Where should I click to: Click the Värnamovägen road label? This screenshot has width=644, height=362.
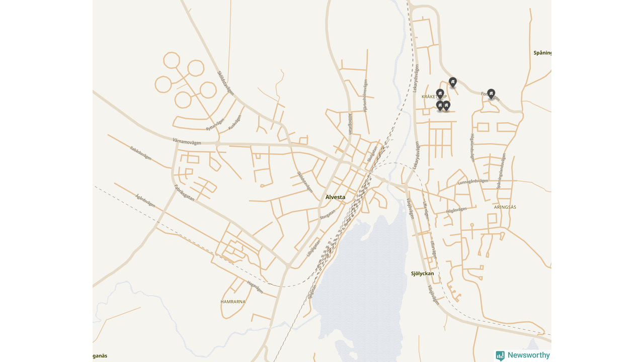[187, 142]
